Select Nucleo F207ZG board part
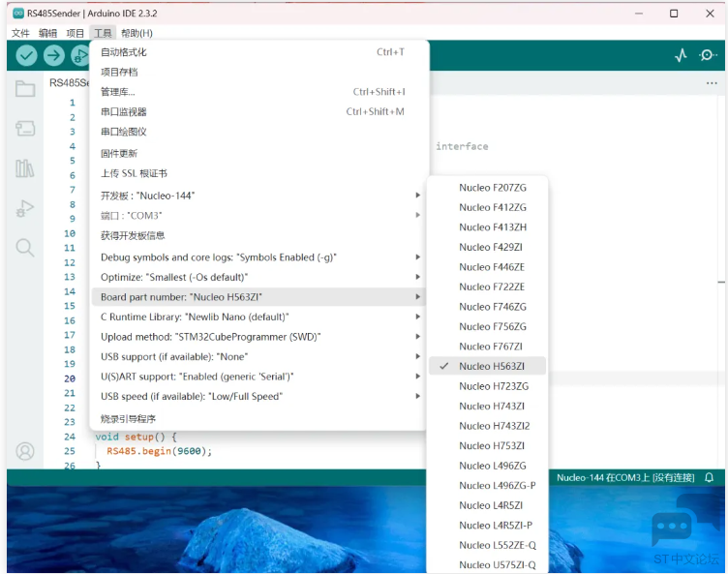This screenshot has width=728, height=574. [x=487, y=188]
